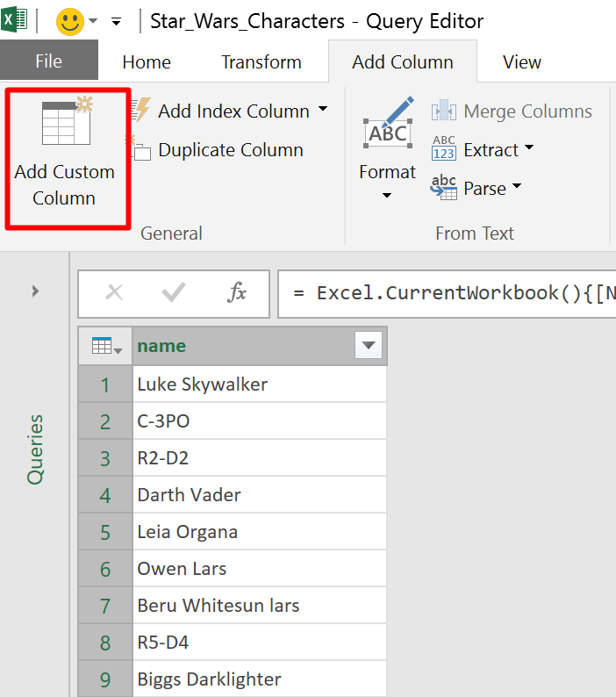Select the Darth Vader cell
This screenshot has height=697, width=616.
coord(260,495)
